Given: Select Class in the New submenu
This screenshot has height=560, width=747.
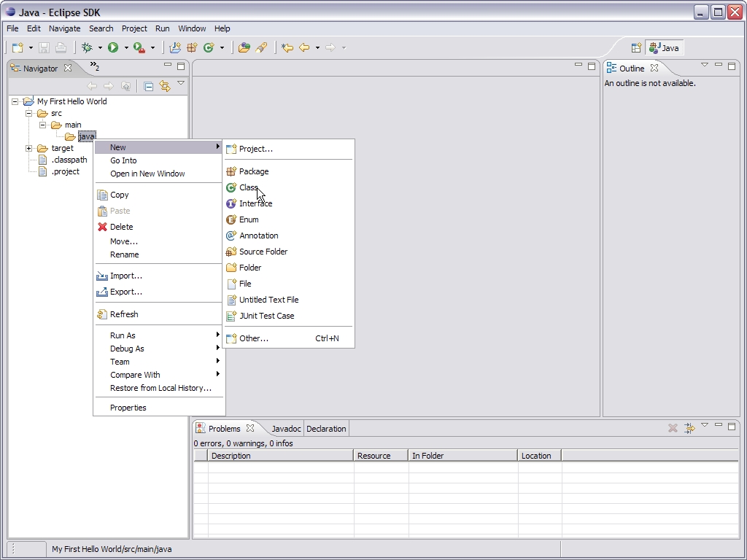Looking at the screenshot, I should (289, 187).
